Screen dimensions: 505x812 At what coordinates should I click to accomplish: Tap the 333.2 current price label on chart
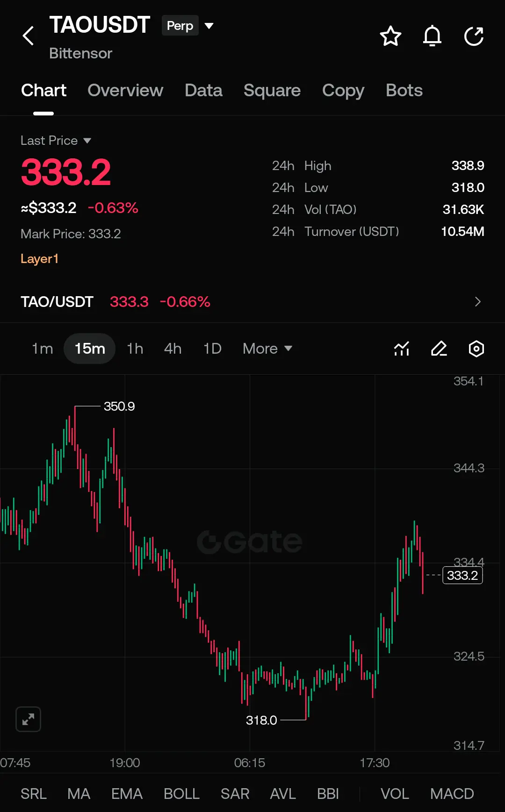click(x=462, y=575)
